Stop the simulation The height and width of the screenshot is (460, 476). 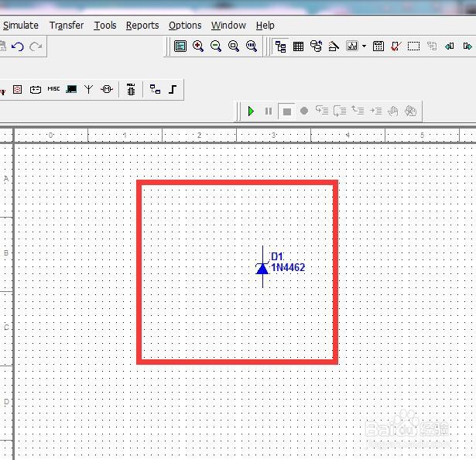[287, 112]
